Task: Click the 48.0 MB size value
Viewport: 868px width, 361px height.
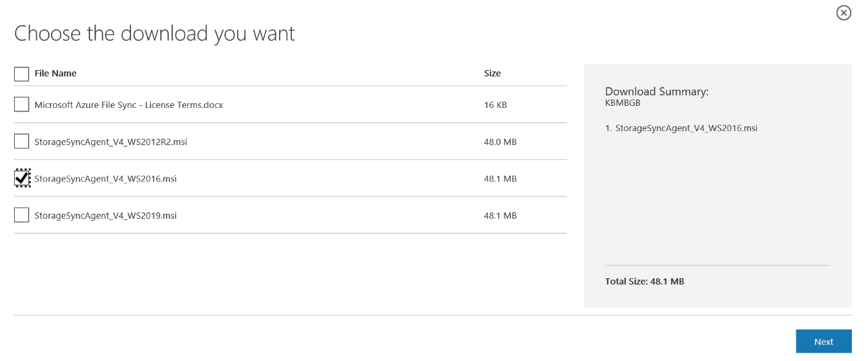Action: point(500,142)
